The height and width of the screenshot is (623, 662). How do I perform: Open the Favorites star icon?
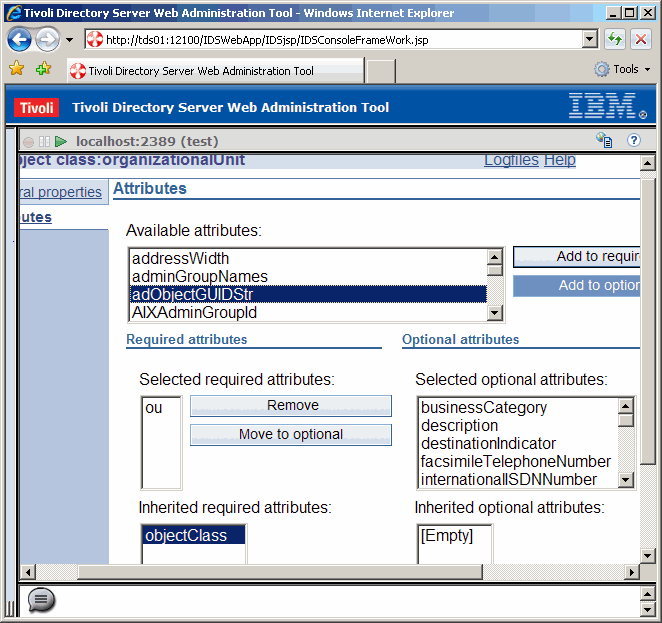point(17,69)
